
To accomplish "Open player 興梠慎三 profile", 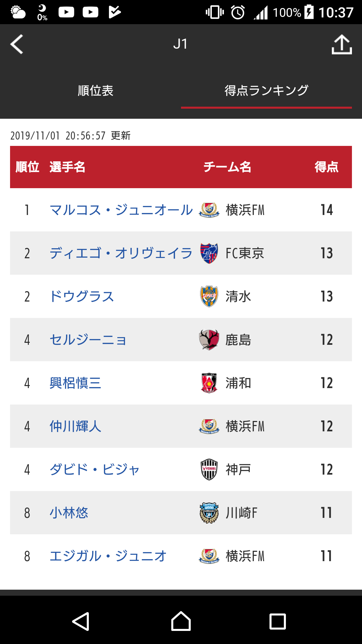I will click(75, 383).
